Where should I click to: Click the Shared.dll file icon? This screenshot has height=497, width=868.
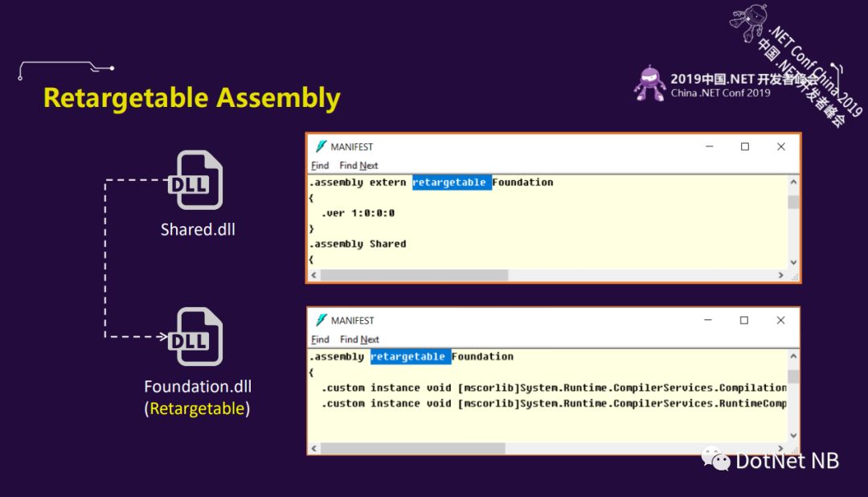tap(196, 180)
